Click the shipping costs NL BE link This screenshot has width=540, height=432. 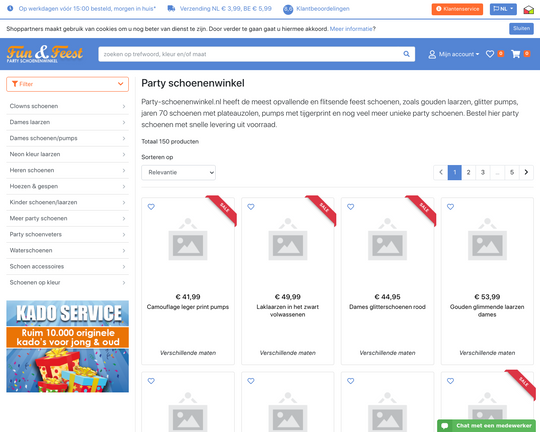226,9
